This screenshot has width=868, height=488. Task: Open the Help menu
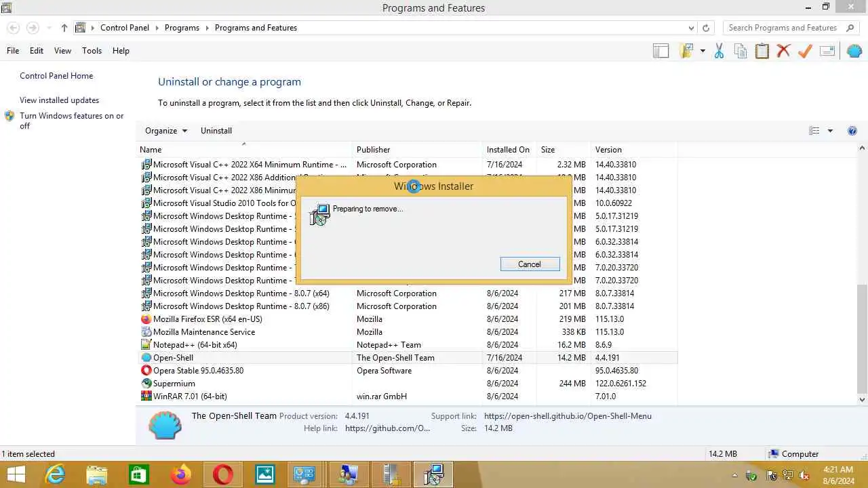click(121, 51)
